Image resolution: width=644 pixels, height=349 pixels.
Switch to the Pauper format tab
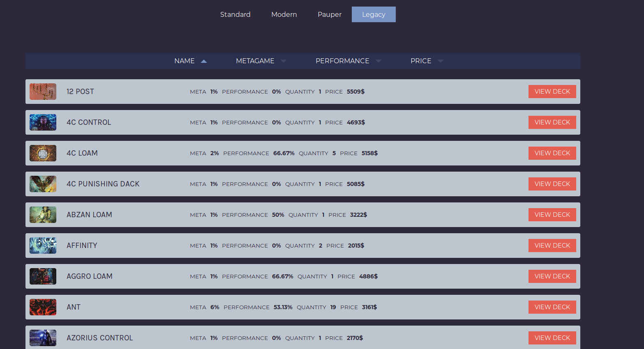pyautogui.click(x=330, y=14)
